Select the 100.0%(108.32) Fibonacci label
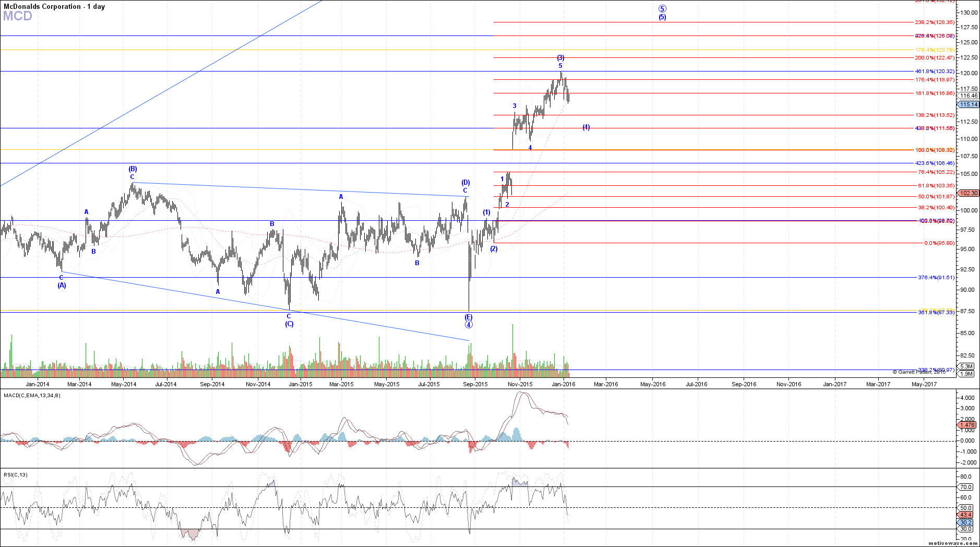This screenshot has height=547, width=980. coord(935,150)
